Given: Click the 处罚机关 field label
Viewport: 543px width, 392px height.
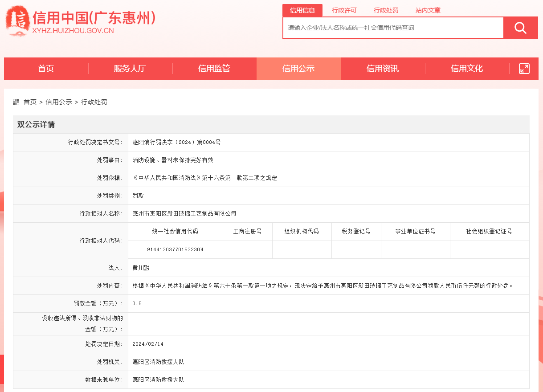Looking at the screenshot, I should click(109, 362).
